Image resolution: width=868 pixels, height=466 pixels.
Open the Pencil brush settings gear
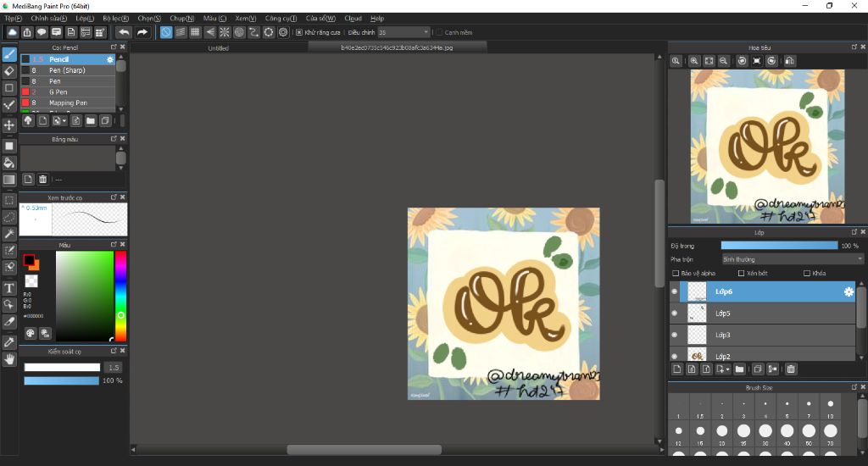pyautogui.click(x=109, y=59)
